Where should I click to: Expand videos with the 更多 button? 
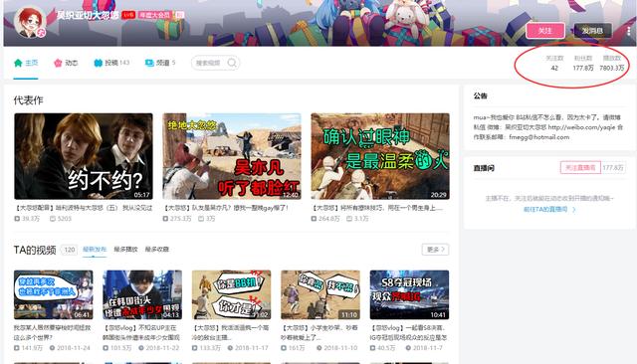point(436,250)
